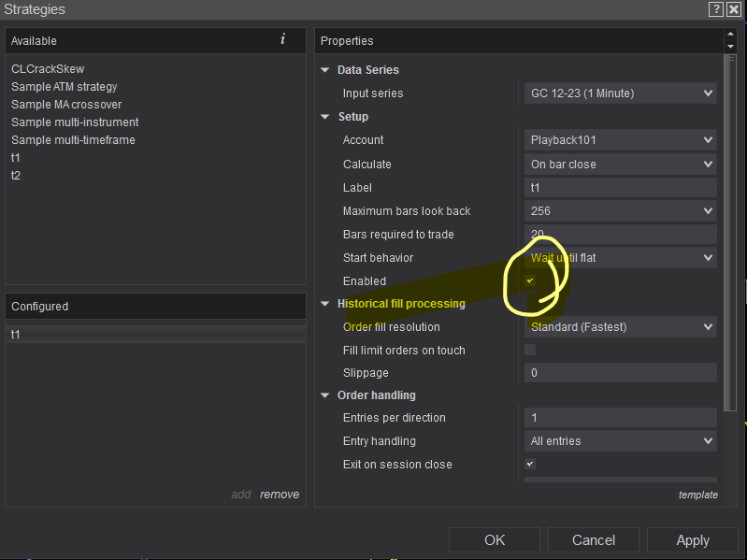Select t1 in Available list
This screenshot has height=560, width=747.
pos(16,158)
